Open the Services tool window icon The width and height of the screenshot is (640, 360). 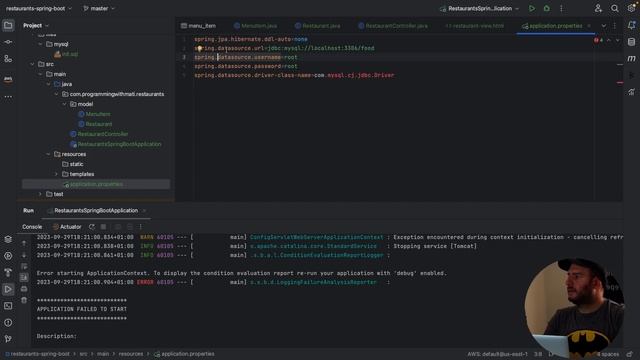click(8, 256)
